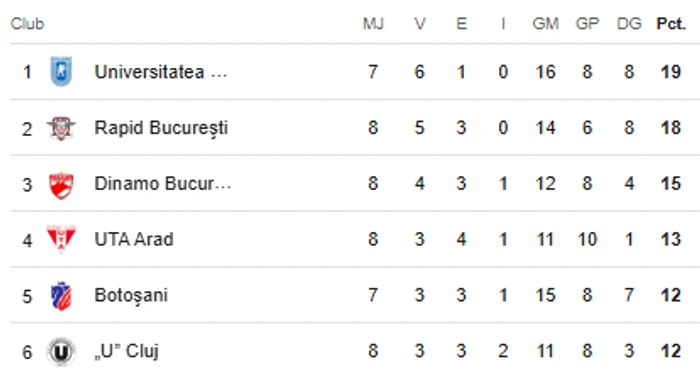Open the „U" Cluj team name
The width and height of the screenshot is (700, 375).
pos(126,351)
